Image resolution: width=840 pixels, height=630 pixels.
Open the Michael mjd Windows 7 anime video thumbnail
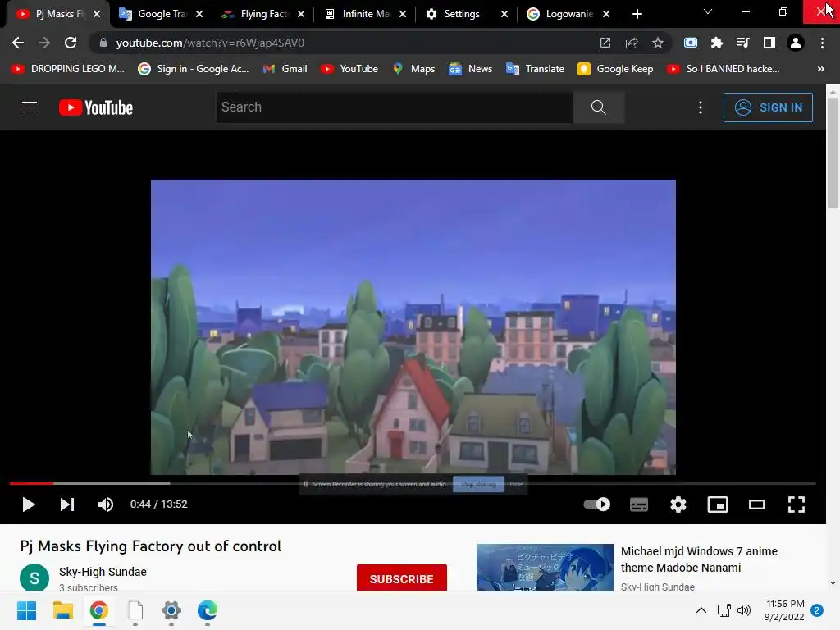tap(545, 568)
